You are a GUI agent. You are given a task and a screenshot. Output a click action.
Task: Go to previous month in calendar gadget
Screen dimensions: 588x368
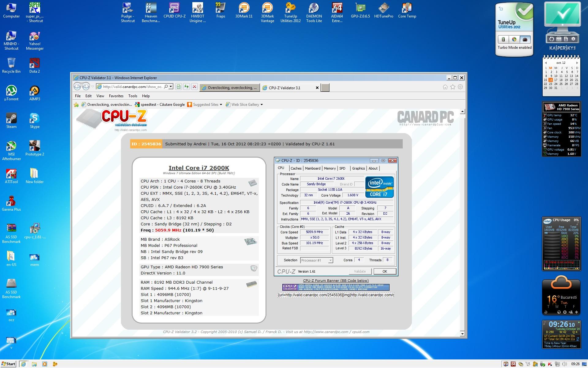click(545, 63)
